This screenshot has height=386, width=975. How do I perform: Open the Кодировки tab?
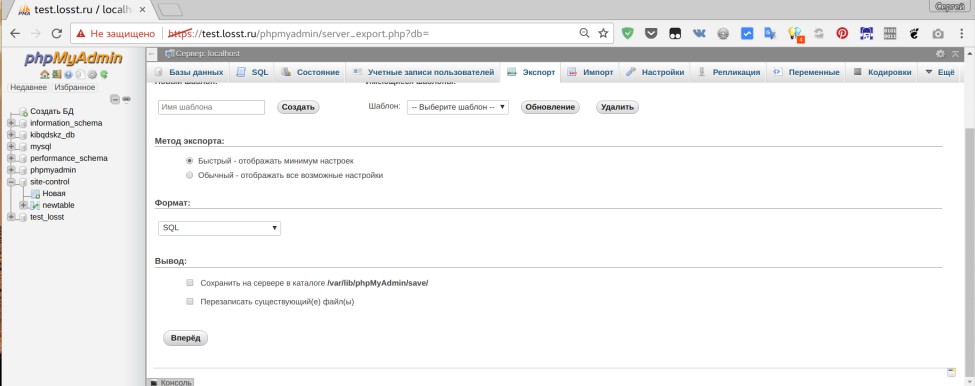tap(882, 72)
